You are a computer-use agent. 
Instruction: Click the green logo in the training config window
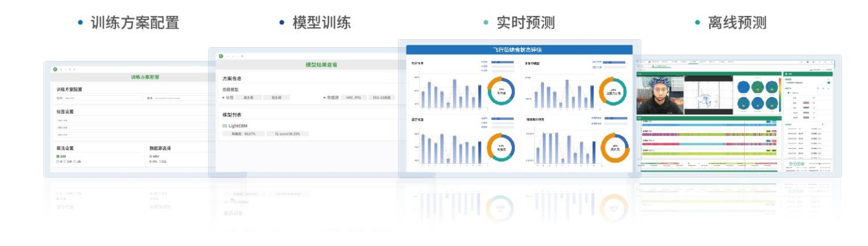point(55,69)
